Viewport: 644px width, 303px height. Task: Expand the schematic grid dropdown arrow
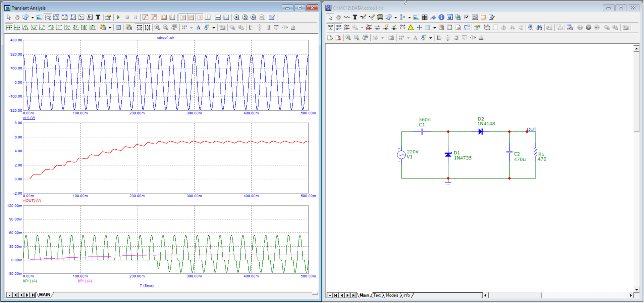[x=435, y=28]
